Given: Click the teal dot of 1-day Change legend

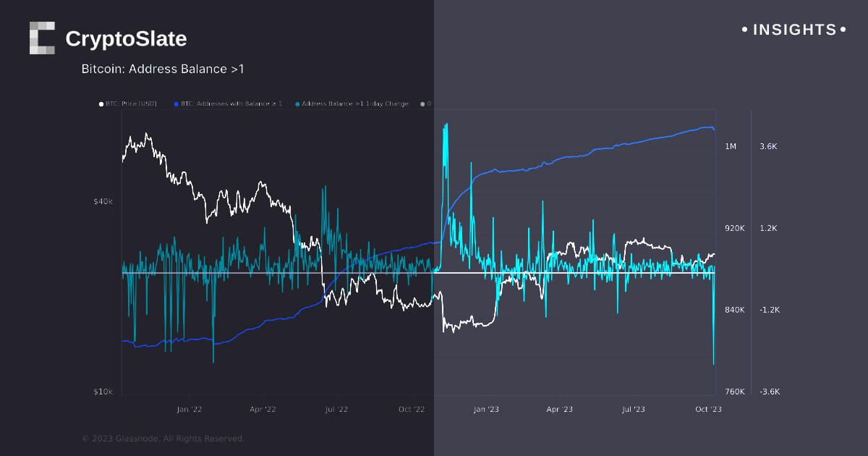Looking at the screenshot, I should coord(297,104).
